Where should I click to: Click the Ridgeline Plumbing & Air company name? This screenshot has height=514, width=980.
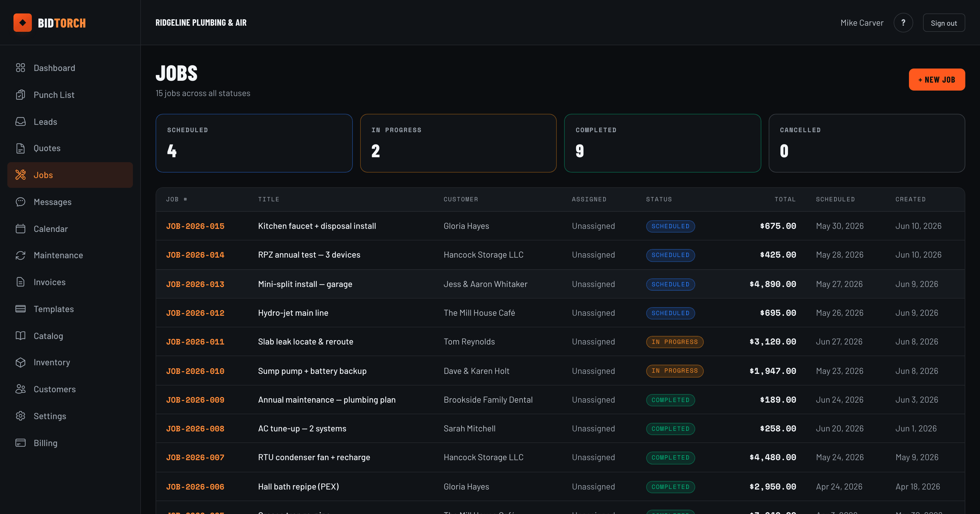tap(201, 23)
